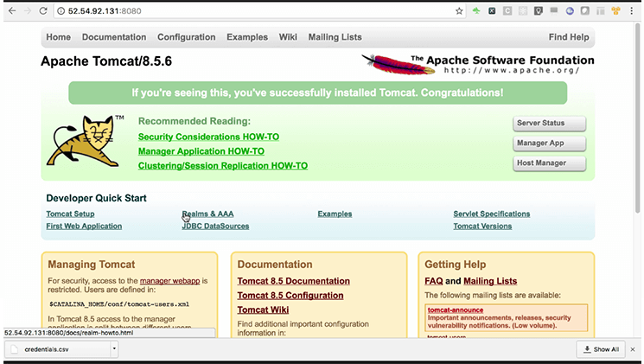644x364 pixels.
Task: Click Show All downloads button
Action: pyautogui.click(x=601, y=349)
